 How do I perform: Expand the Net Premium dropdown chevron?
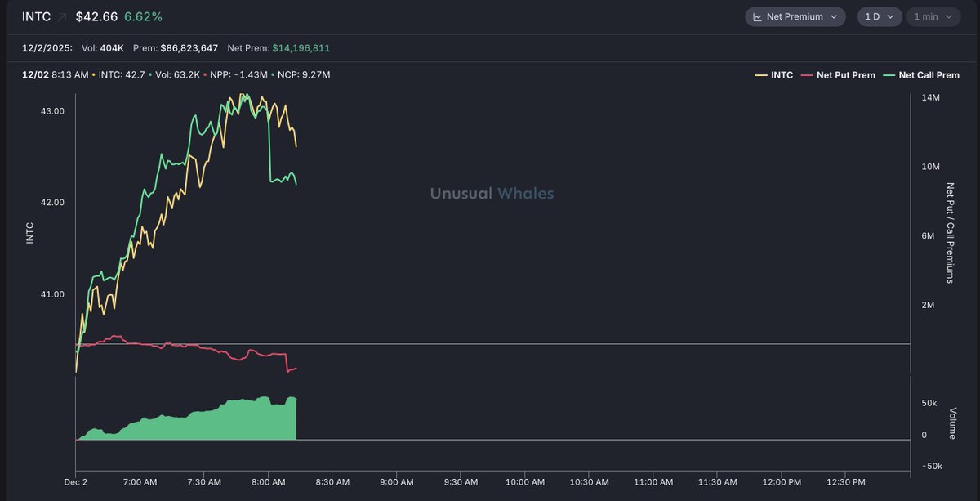tap(833, 17)
